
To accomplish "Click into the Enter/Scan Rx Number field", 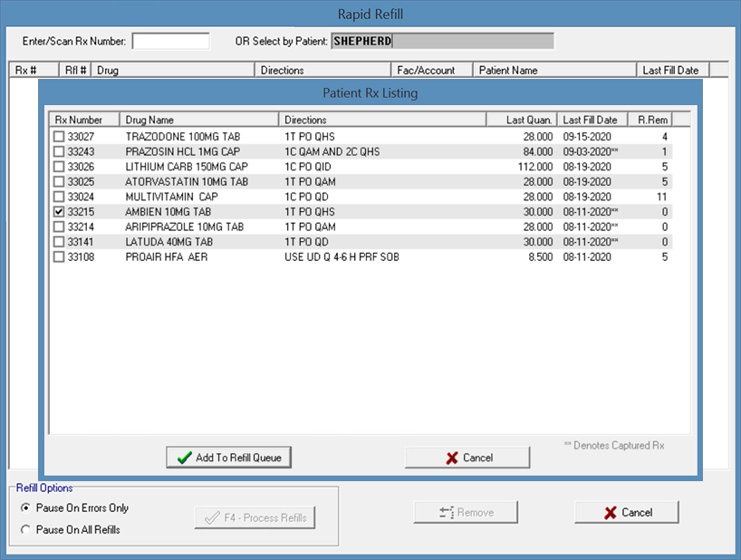I will click(x=170, y=42).
